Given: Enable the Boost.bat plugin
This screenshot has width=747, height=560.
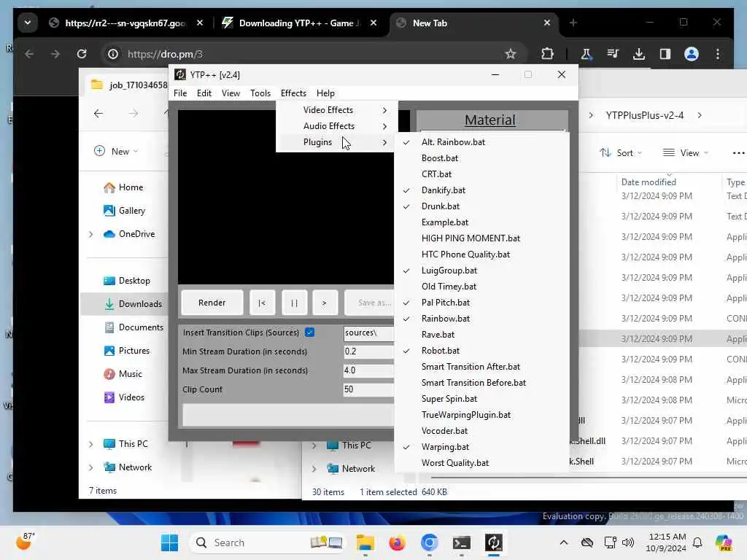Looking at the screenshot, I should tap(481, 158).
